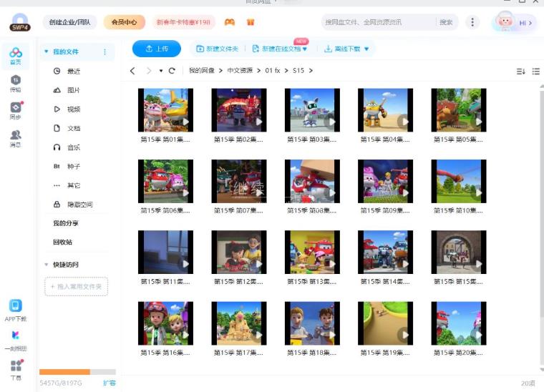The width and height of the screenshot is (544, 392).
Task: Focus the file search input field
Action: 378,22
